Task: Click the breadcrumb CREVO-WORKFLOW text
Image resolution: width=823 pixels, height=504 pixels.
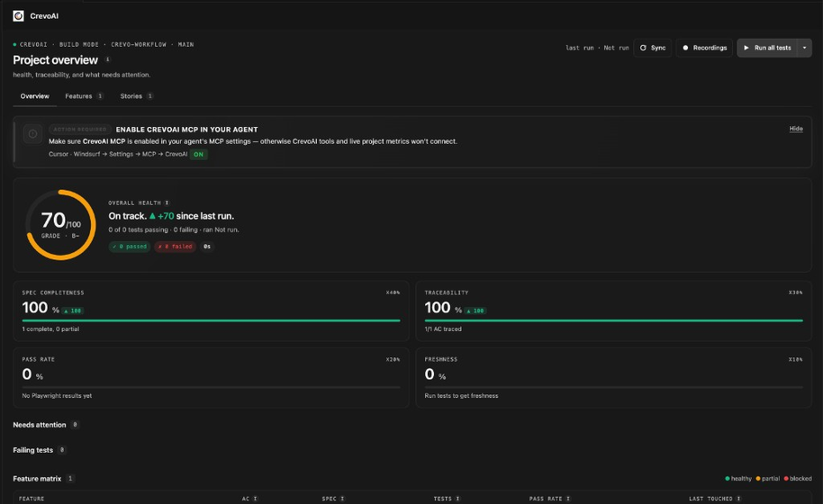Action: coord(139,45)
